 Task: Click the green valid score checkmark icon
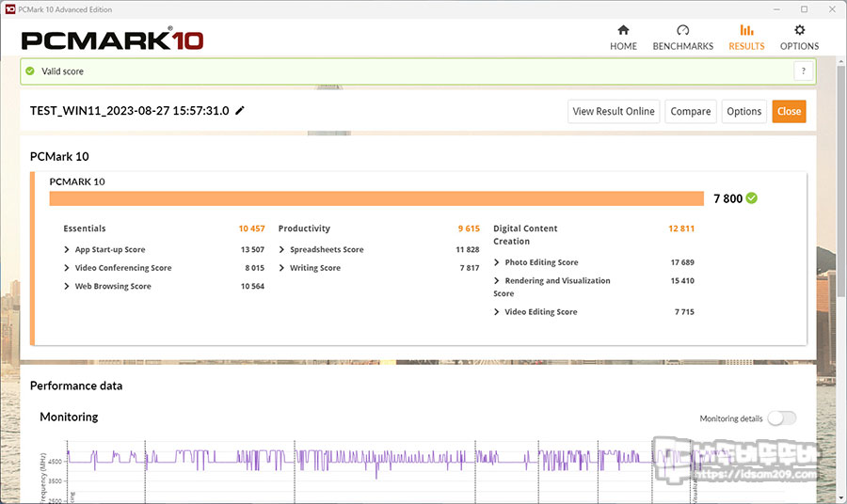[30, 71]
